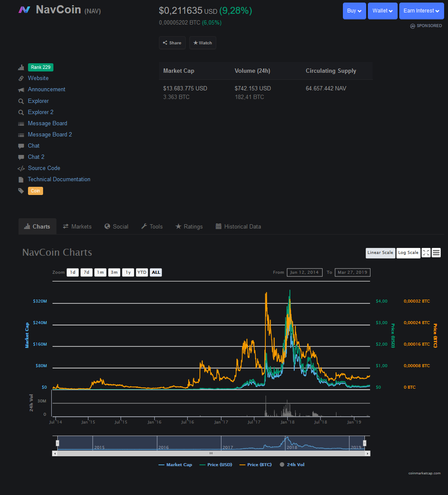
Task: Click the tag icon next to Coin
Action: (21, 191)
